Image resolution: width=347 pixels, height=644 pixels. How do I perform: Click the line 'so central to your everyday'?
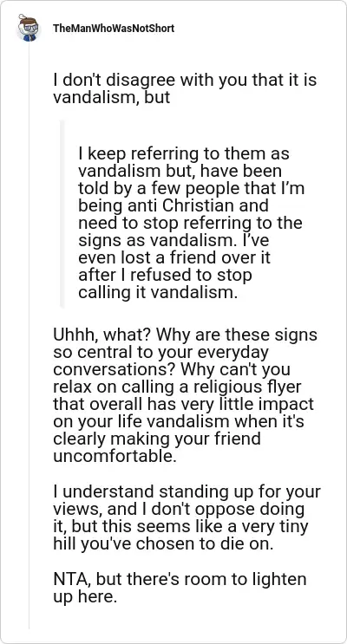pos(160,352)
